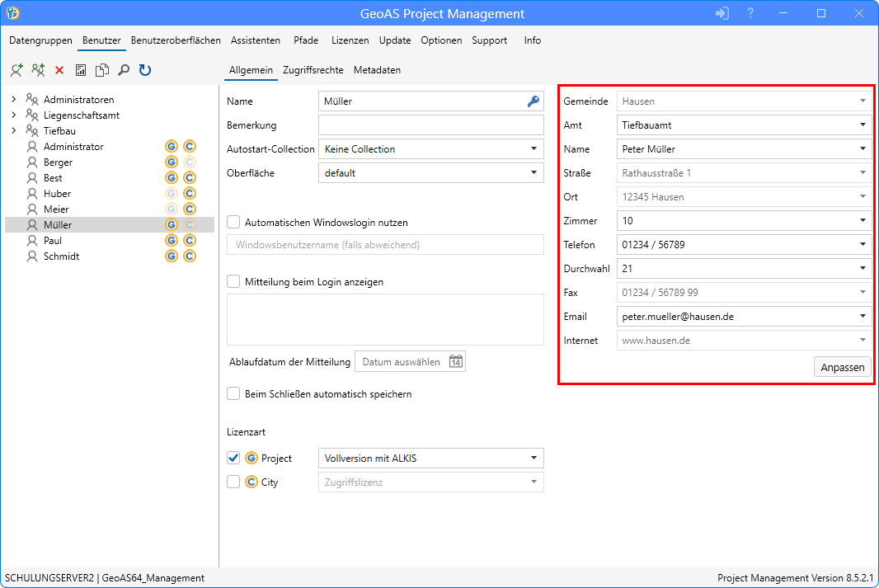Switch to the Zugriffsrechte tab

pyautogui.click(x=313, y=70)
